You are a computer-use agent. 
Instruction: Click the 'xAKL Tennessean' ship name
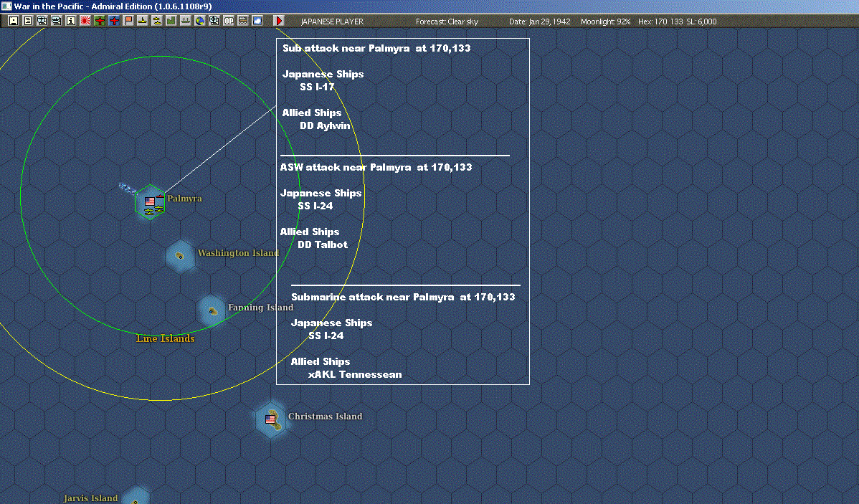click(x=355, y=375)
